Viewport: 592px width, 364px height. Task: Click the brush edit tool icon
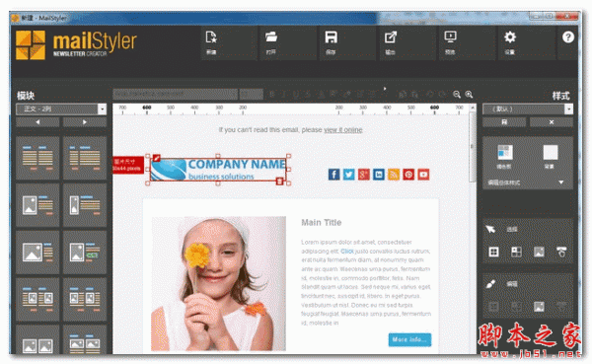(x=490, y=284)
